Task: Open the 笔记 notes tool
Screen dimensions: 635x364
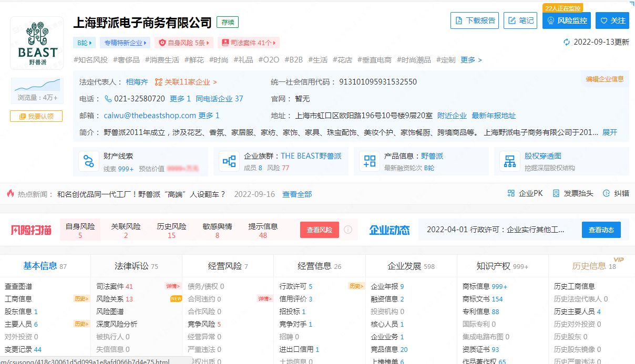Action: click(520, 20)
